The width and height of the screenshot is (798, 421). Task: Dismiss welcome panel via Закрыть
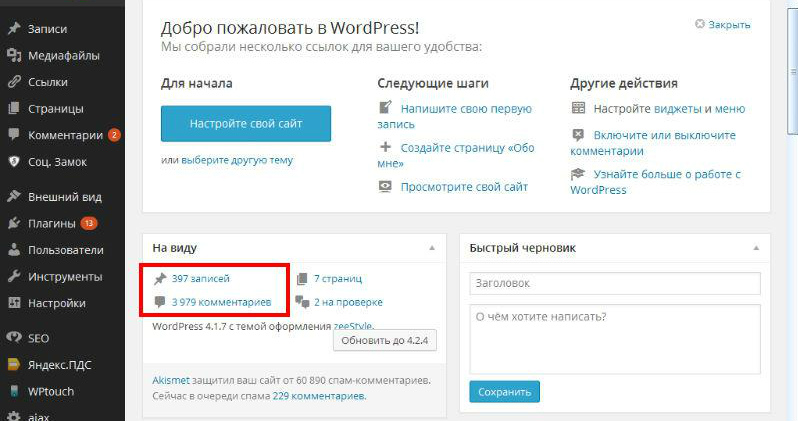point(723,24)
